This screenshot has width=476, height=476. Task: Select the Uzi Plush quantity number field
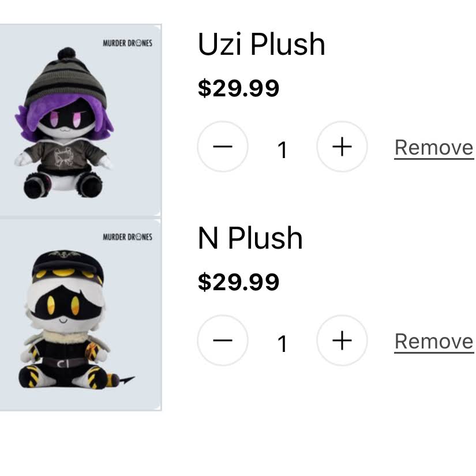pyautogui.click(x=282, y=150)
